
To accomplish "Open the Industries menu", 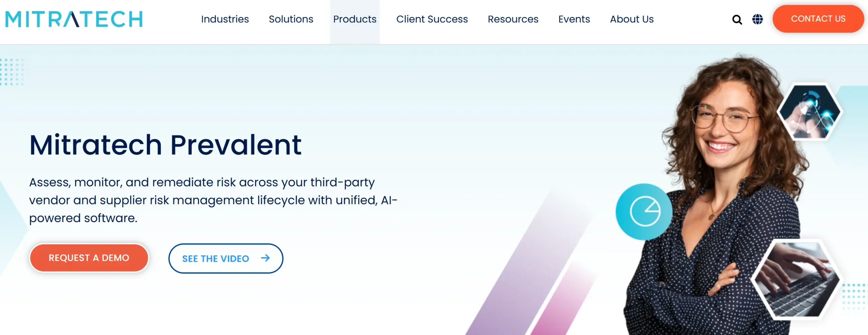I will pos(225,19).
